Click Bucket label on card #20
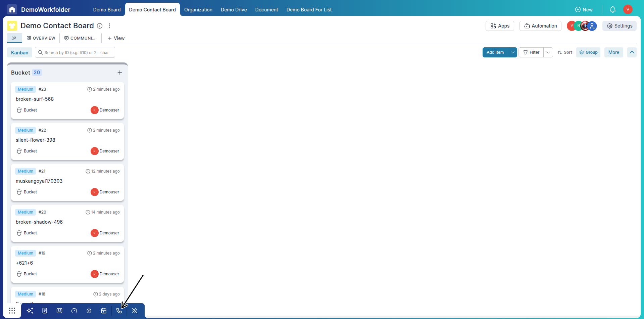This screenshot has width=644, height=319. 30,233
